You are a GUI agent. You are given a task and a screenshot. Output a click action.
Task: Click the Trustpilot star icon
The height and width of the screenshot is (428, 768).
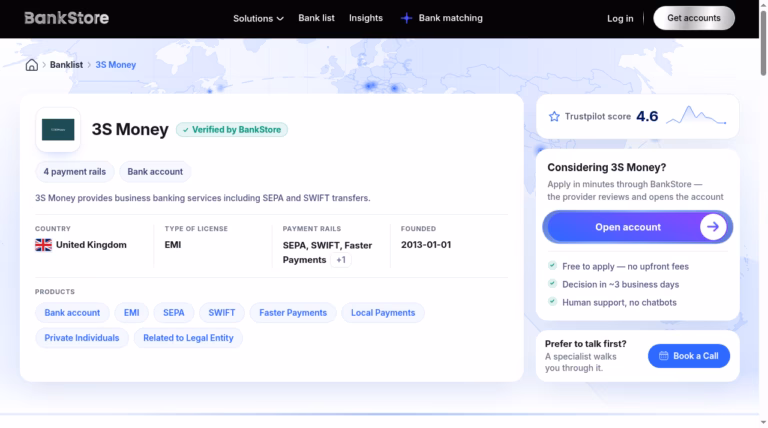click(x=554, y=117)
